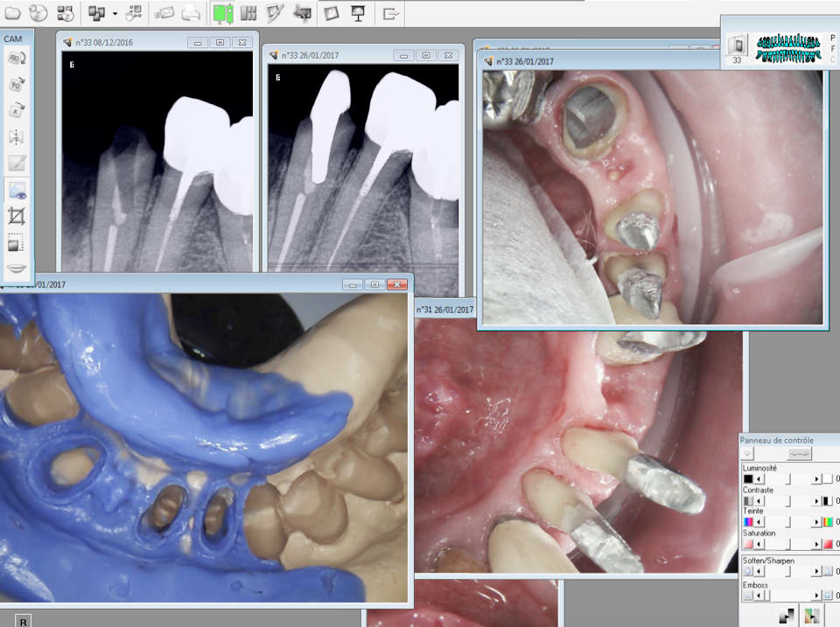Open the printer icon in top toolbar
Screen dimensions: 840x627
point(191,13)
